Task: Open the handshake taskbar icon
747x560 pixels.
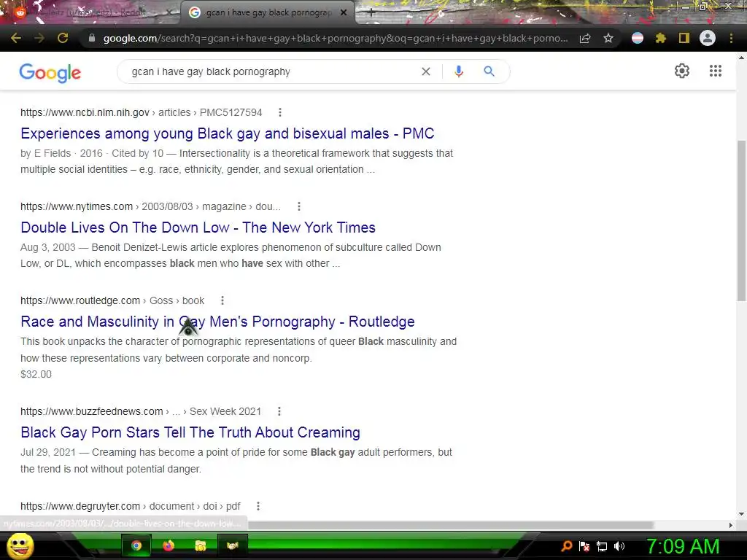Action: (x=233, y=545)
